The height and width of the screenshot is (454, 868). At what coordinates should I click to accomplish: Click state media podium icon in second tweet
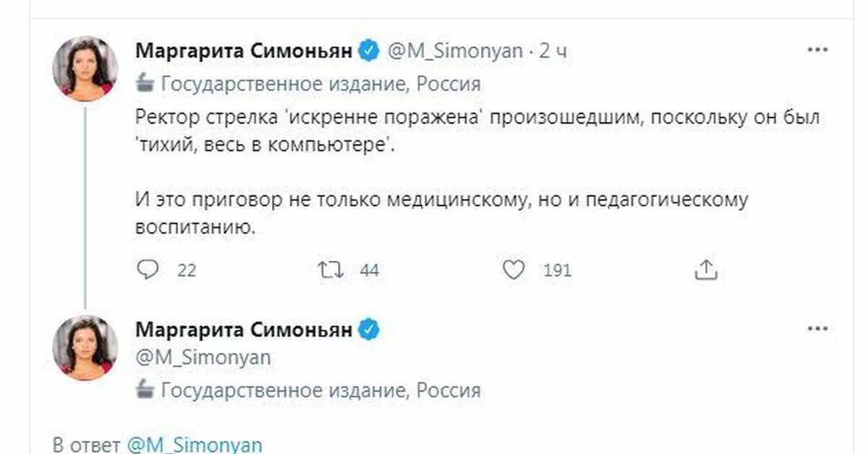[145, 391]
